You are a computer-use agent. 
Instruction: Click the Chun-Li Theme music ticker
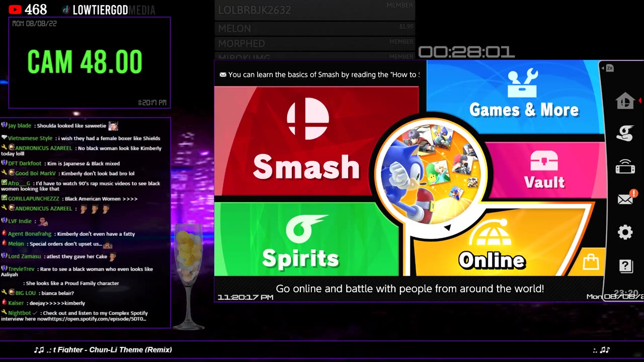pos(103,349)
